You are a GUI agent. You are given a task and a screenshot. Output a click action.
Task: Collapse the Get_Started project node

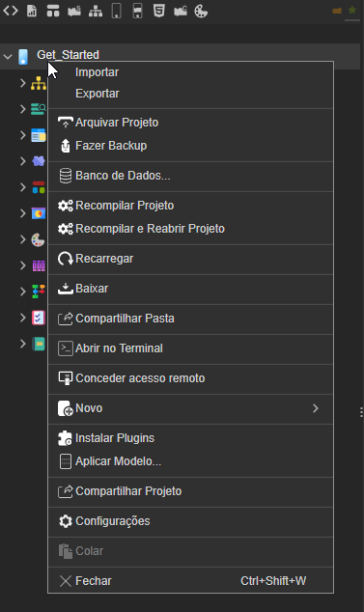pos(8,57)
